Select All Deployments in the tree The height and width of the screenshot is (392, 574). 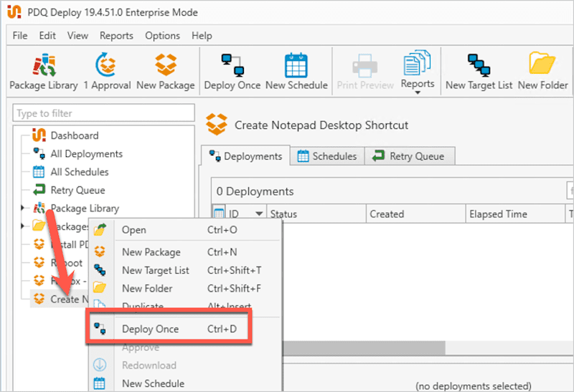[86, 154]
